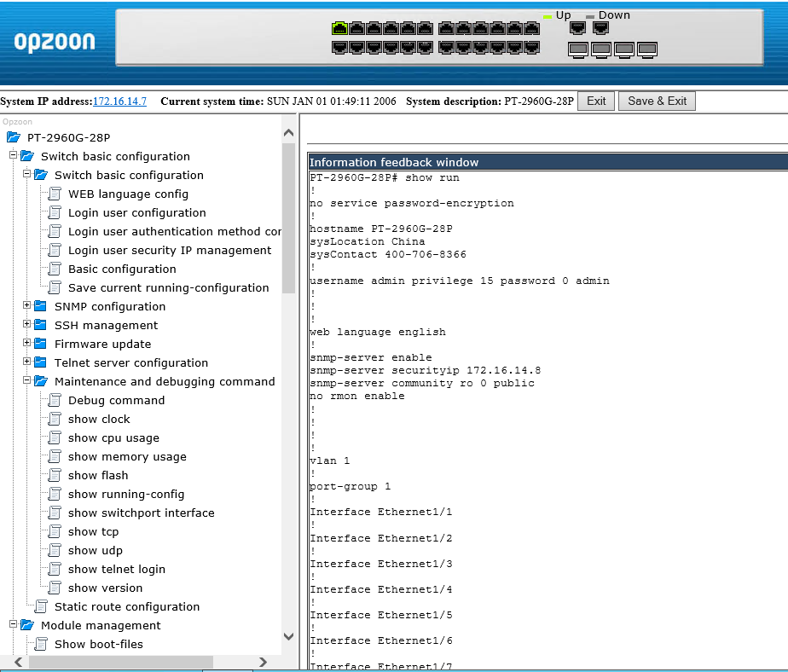The image size is (788, 672).
Task: Click the SNMP configuration folder icon
Action: [x=41, y=306]
